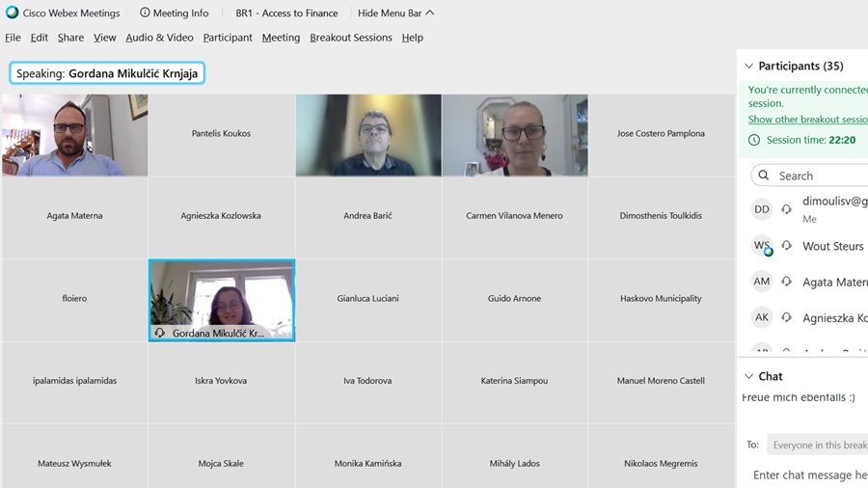Collapse the Chat panel
The image size is (868, 488).
(x=748, y=376)
